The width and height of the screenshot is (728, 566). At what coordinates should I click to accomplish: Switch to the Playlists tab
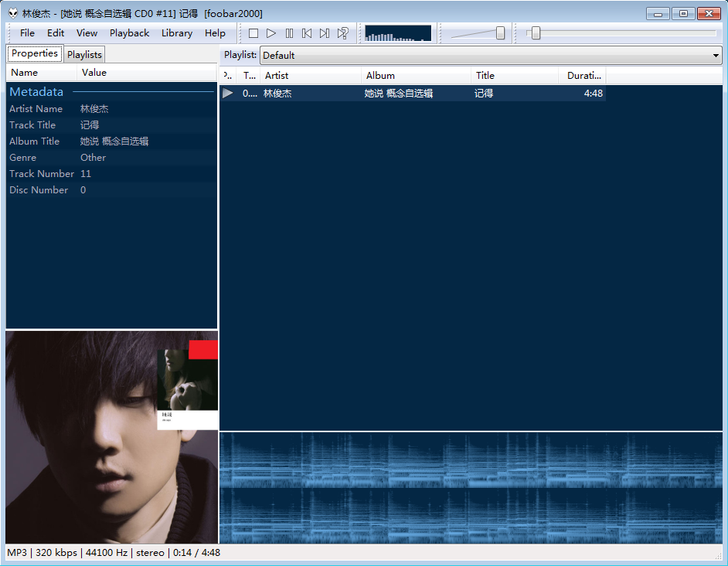click(84, 55)
